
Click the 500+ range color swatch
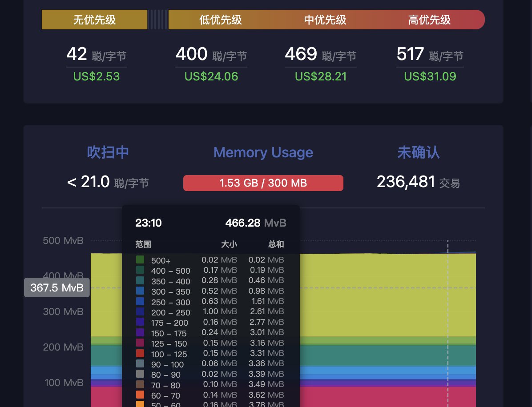140,259
